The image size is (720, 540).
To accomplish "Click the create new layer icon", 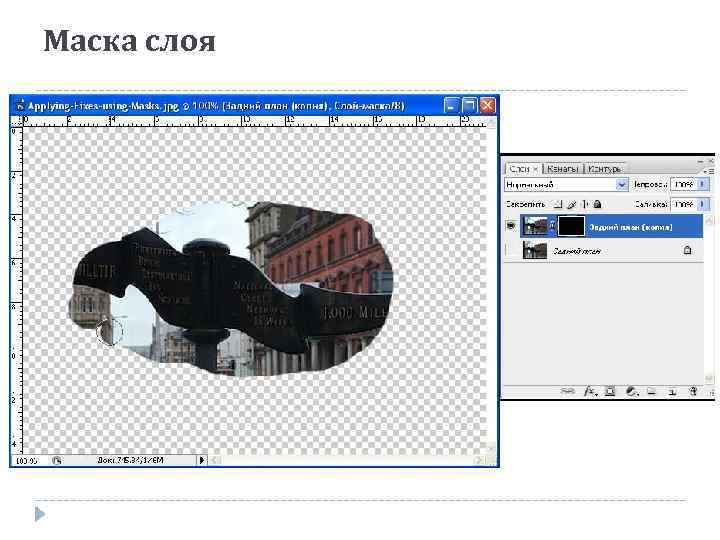I will coord(672,392).
